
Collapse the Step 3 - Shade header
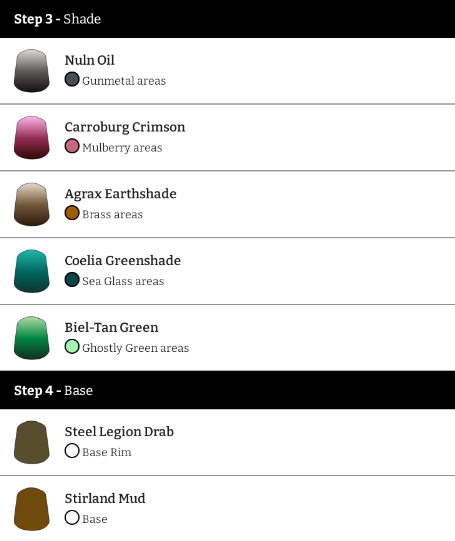[x=227, y=19]
